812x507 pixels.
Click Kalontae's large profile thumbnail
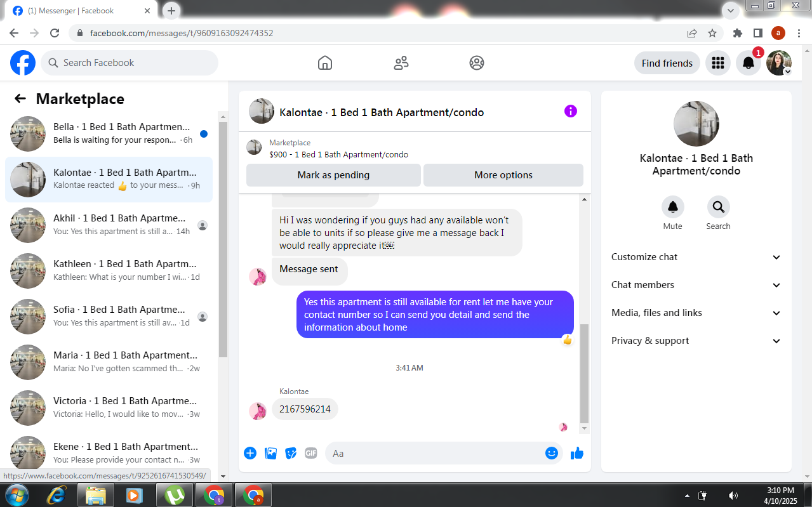[696, 124]
